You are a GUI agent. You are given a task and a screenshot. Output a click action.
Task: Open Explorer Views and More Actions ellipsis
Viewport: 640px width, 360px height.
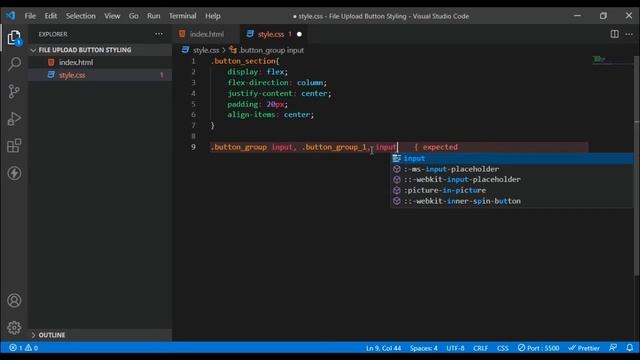point(159,34)
